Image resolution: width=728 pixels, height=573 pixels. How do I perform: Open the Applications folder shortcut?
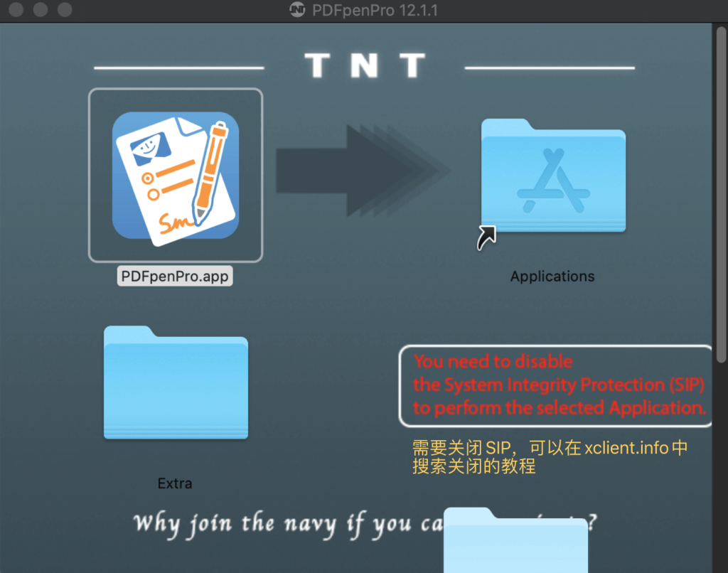tap(552, 176)
